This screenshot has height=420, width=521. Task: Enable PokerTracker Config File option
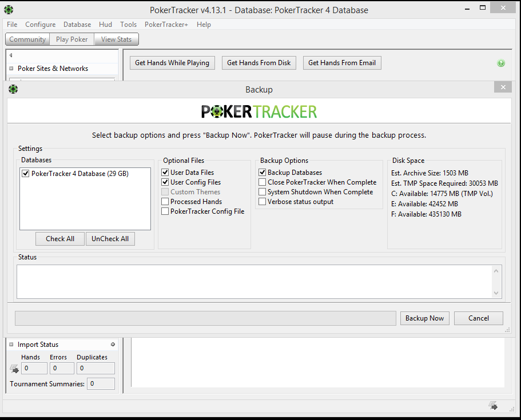165,211
